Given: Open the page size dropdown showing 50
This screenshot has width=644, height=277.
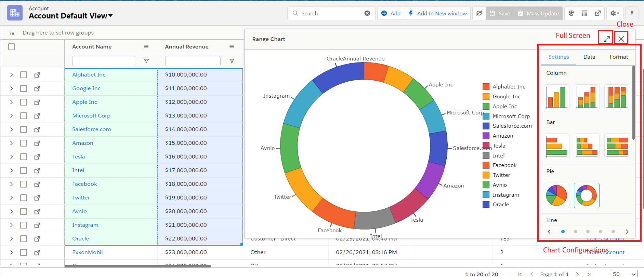Looking at the screenshot, I should click(624, 274).
